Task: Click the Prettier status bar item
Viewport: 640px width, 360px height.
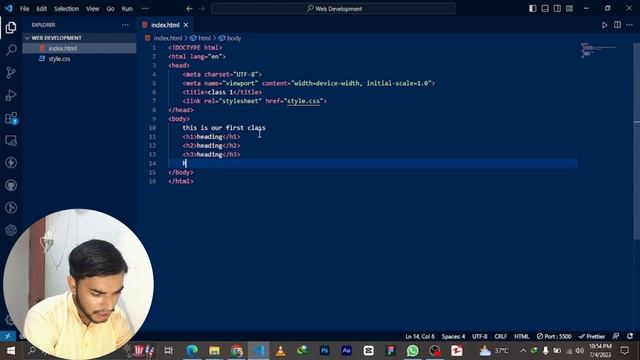Action: [x=592, y=336]
